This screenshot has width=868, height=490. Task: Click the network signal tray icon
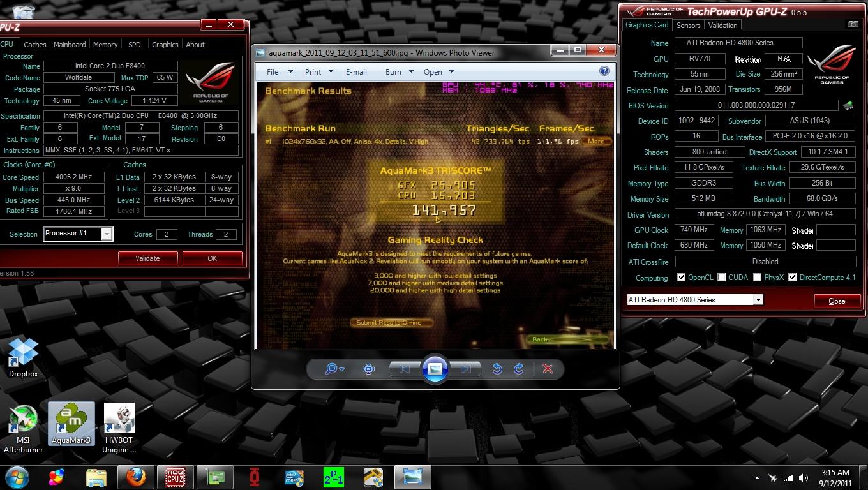788,478
